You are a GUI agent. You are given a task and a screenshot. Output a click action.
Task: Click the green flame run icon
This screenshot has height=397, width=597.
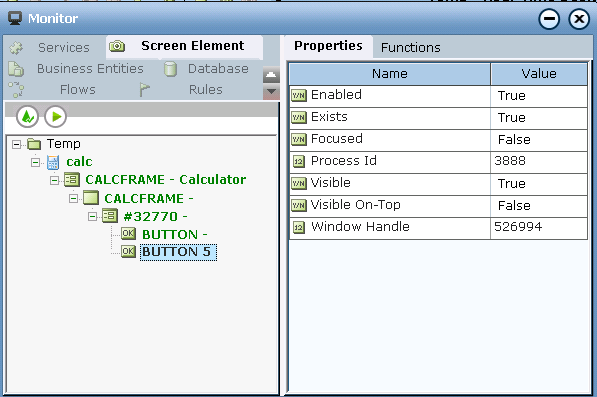tap(27, 116)
